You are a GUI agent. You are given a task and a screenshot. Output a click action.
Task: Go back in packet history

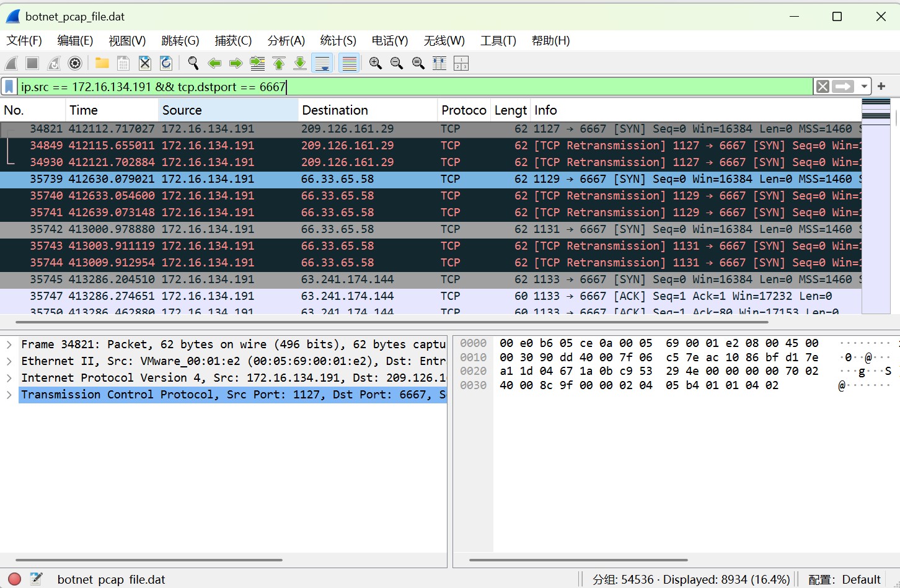click(x=214, y=63)
